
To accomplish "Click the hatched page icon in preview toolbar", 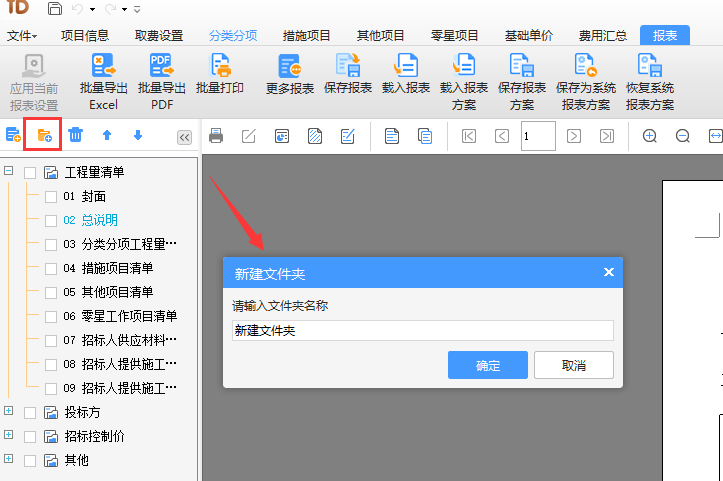I will [314, 136].
